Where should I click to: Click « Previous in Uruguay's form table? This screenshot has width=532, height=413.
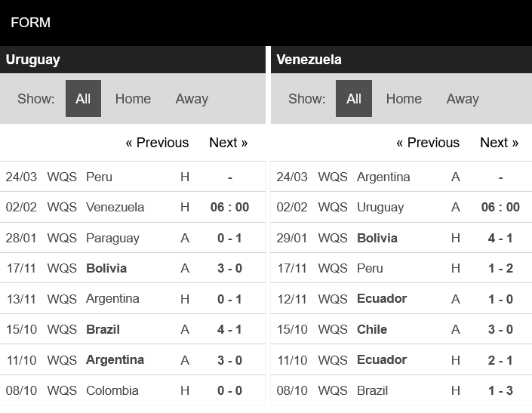coord(157,143)
